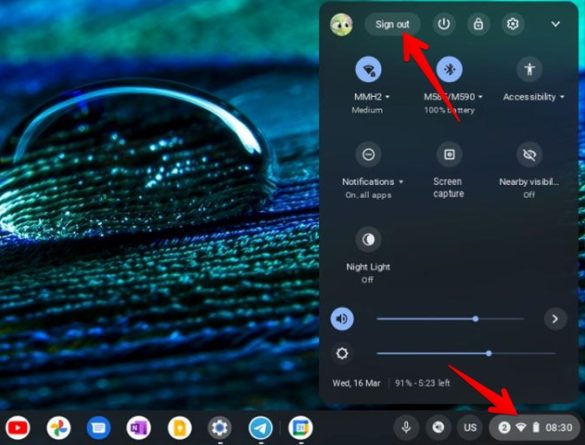Screen dimensions: 585x445
Task: Click the user avatar picture
Action: (x=341, y=25)
